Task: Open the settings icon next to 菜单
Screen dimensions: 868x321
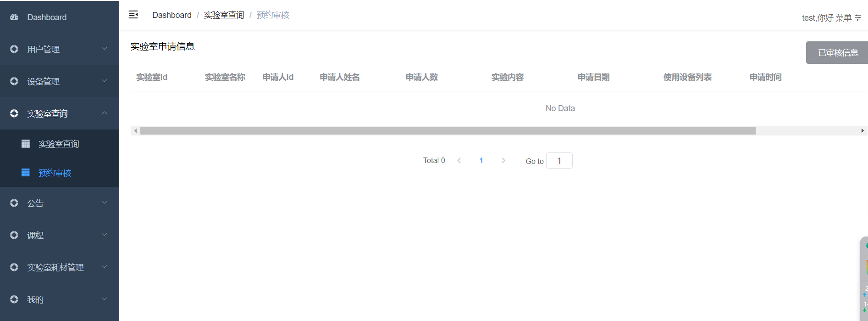Action: click(858, 18)
